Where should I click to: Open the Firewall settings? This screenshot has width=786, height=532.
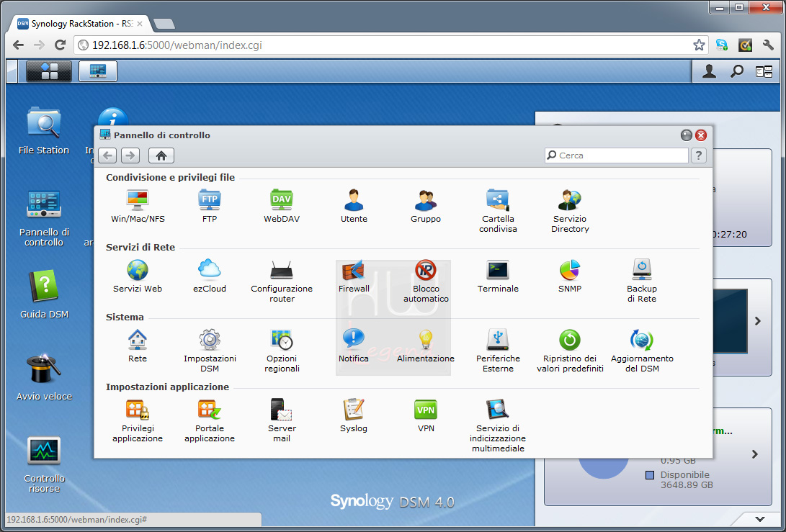354,276
